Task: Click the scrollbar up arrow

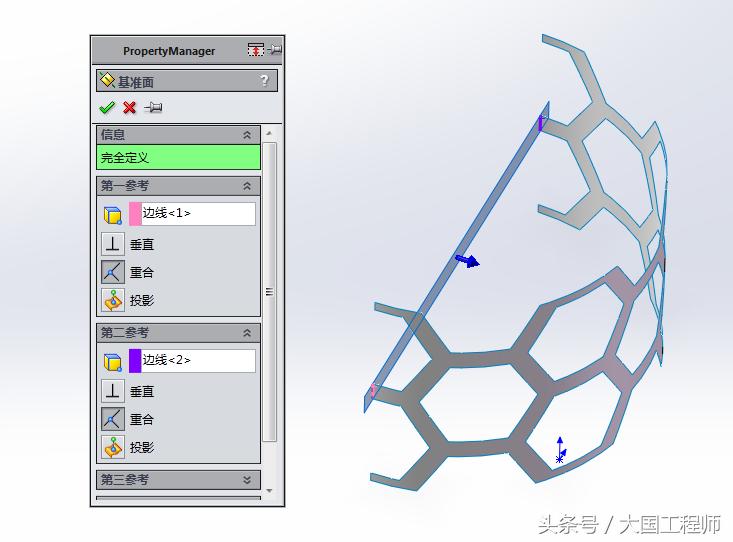Action: point(269,134)
